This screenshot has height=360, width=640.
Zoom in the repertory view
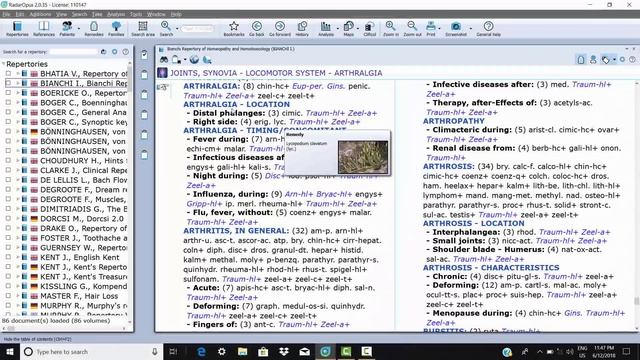tap(391, 29)
